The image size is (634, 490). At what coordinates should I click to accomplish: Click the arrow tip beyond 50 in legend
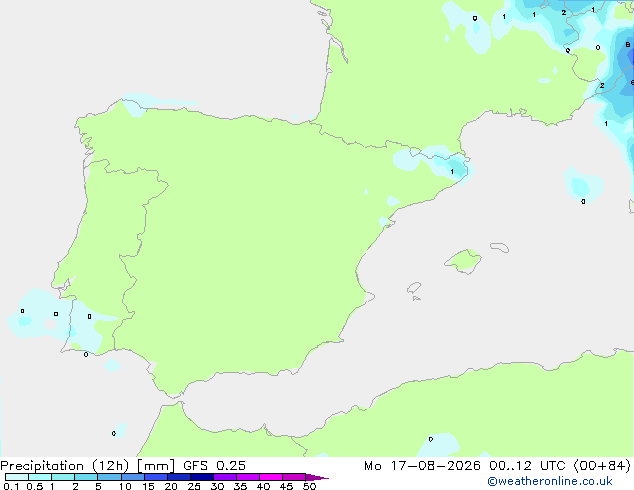(x=317, y=477)
